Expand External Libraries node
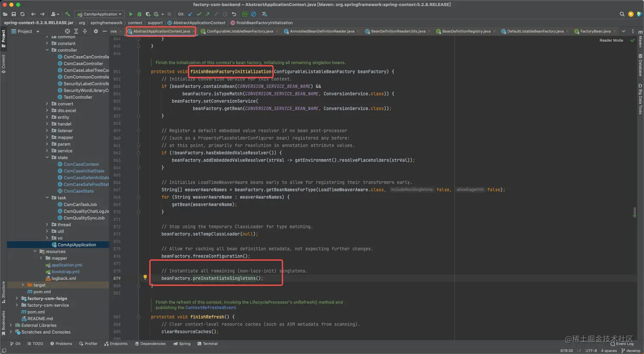 (11, 325)
